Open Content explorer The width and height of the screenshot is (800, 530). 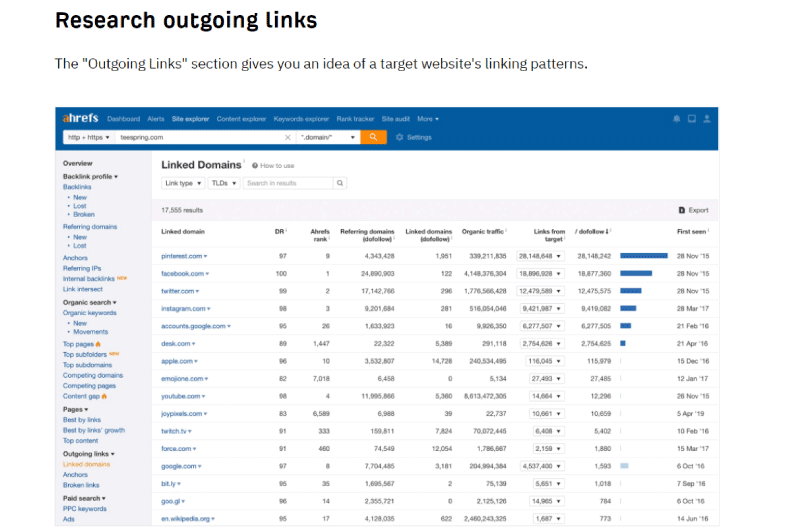click(x=241, y=119)
